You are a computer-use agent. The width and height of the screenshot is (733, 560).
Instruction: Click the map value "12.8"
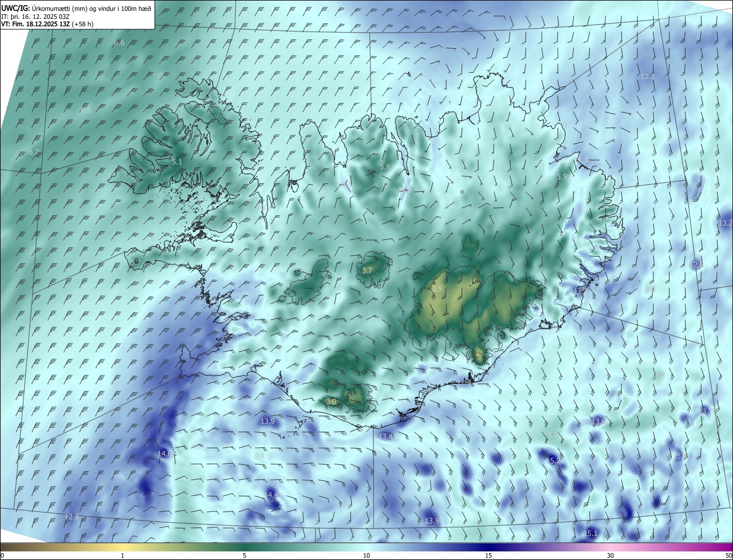point(72,516)
